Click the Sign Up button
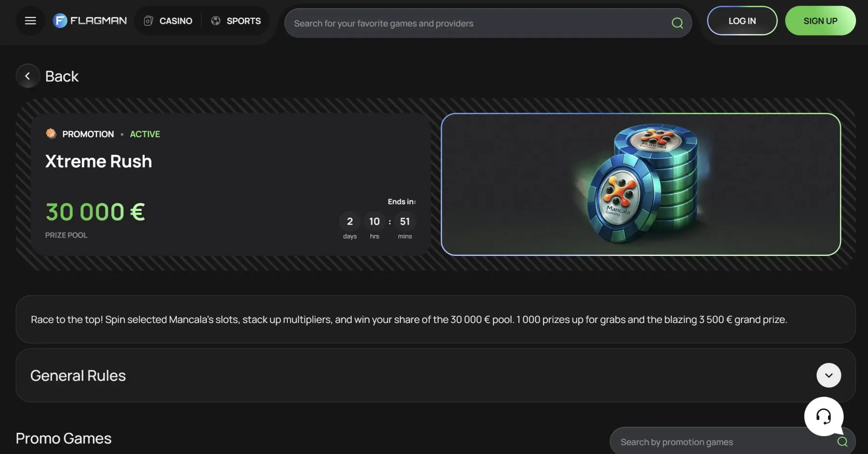This screenshot has width=868, height=454. pyautogui.click(x=820, y=21)
